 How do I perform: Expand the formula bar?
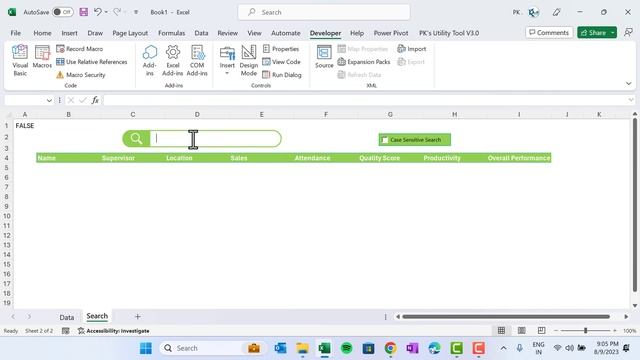[x=631, y=100]
